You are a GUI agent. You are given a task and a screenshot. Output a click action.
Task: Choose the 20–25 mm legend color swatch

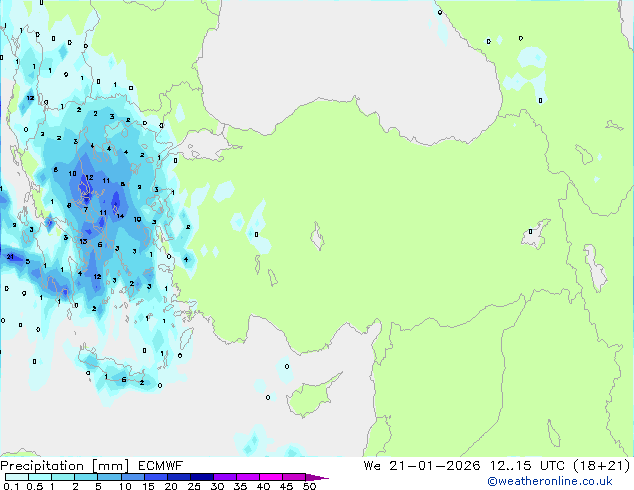tap(178, 477)
